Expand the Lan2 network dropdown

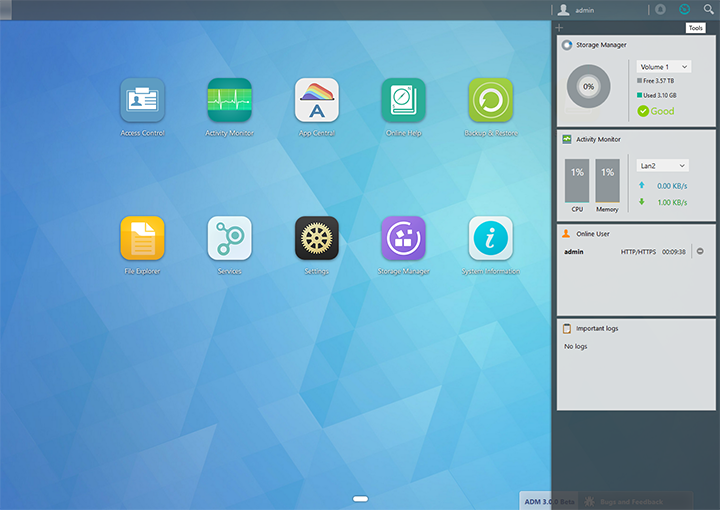click(x=662, y=165)
